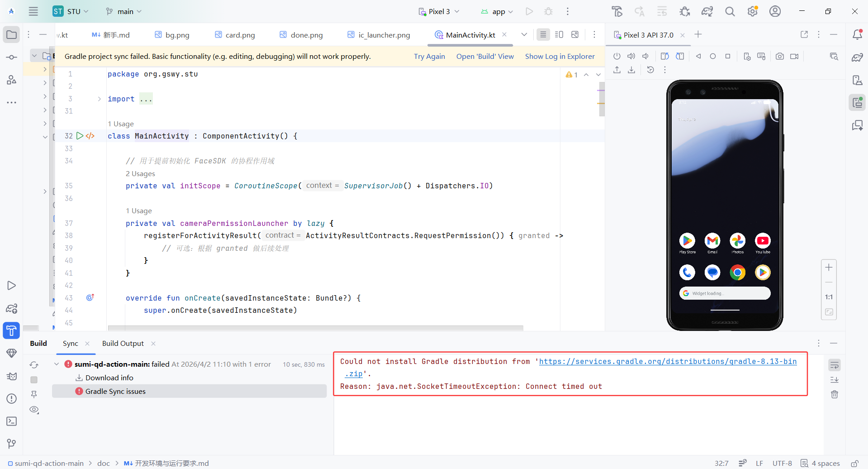Image resolution: width=868 pixels, height=469 pixels.
Task: Switch editor to code-only view
Action: [x=543, y=34]
